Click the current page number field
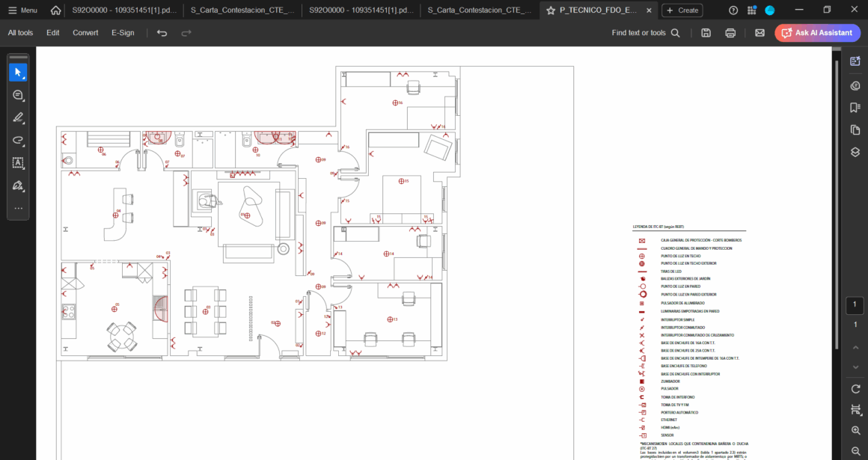This screenshot has width=868, height=460. pyautogui.click(x=855, y=306)
